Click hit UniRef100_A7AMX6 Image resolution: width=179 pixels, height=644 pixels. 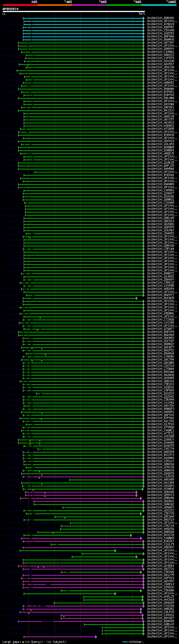tap(161, 489)
